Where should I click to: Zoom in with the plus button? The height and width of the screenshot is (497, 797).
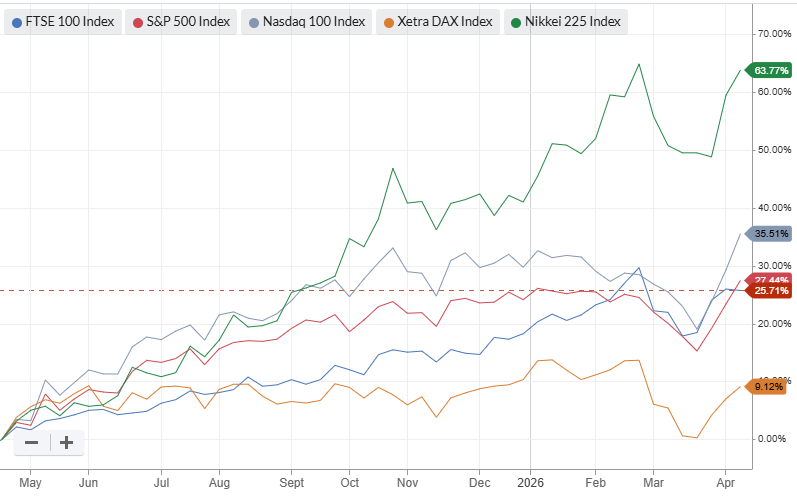tap(67, 443)
